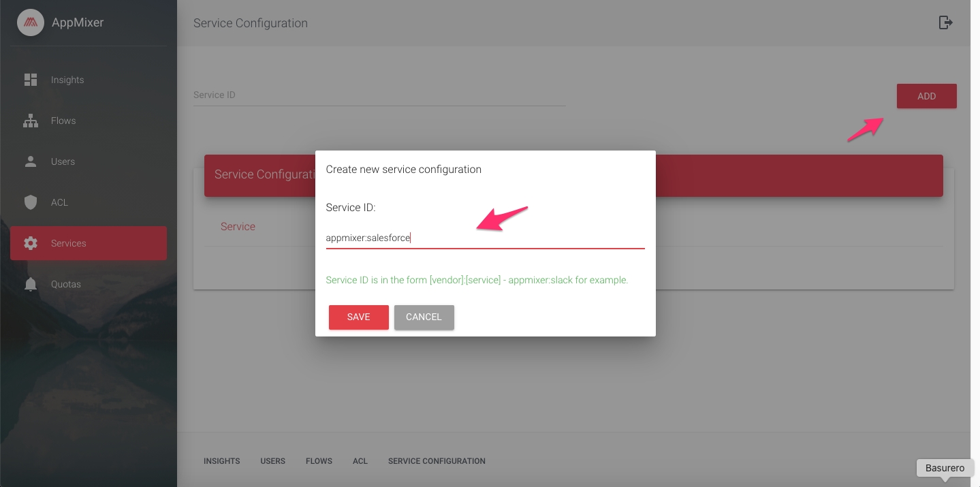Click the Service ID search field
Image resolution: width=980 pixels, height=487 pixels.
click(379, 95)
